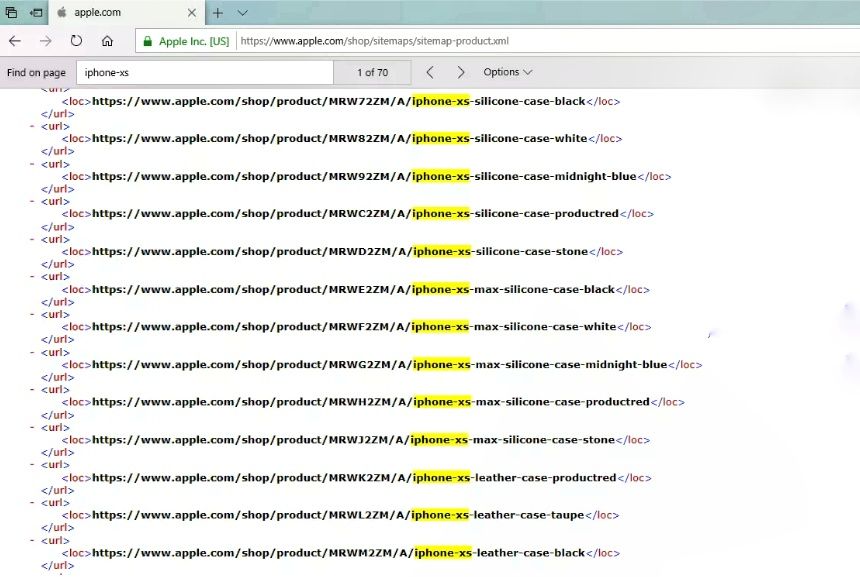
Task: Collapse the url node for MRWL2ZM leather-case-taupe
Action: pyautogui.click(x=32, y=503)
